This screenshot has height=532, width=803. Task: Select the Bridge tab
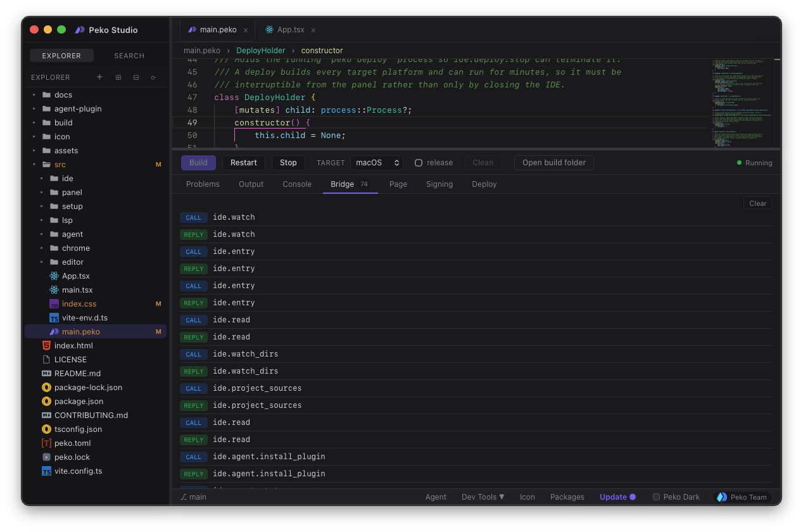350,184
